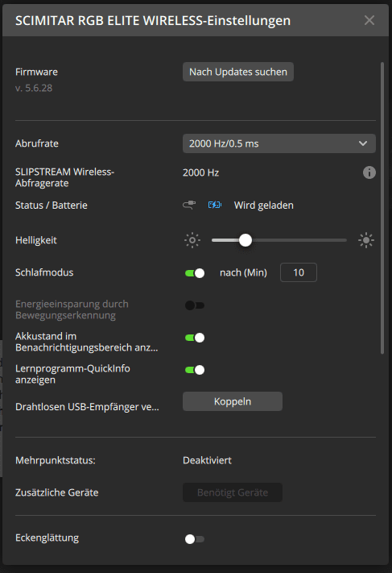
Task: Click the 2000 Hz wireless rate value
Action: 200,172
